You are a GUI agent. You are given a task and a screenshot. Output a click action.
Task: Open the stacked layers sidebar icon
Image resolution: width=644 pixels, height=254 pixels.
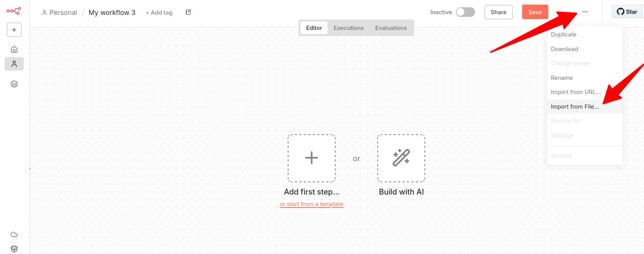coord(14,84)
